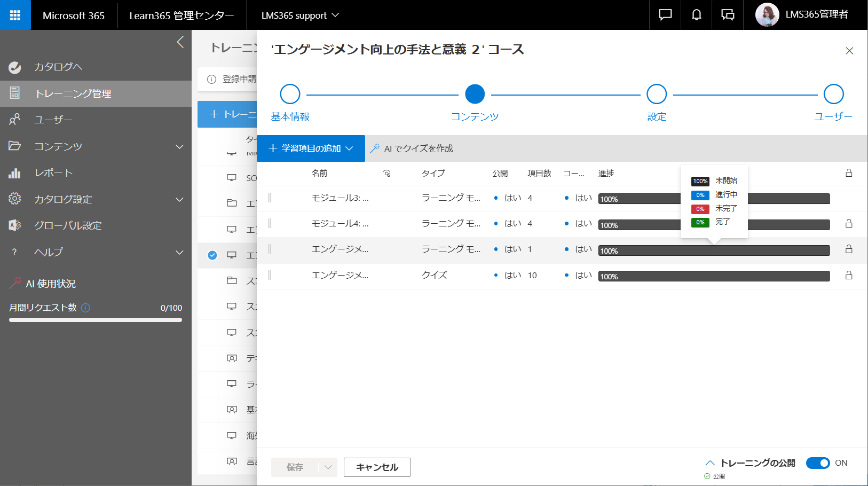The width and height of the screenshot is (868, 486).
Task: Click the lock icon for the クイズ row
Action: coord(849,276)
